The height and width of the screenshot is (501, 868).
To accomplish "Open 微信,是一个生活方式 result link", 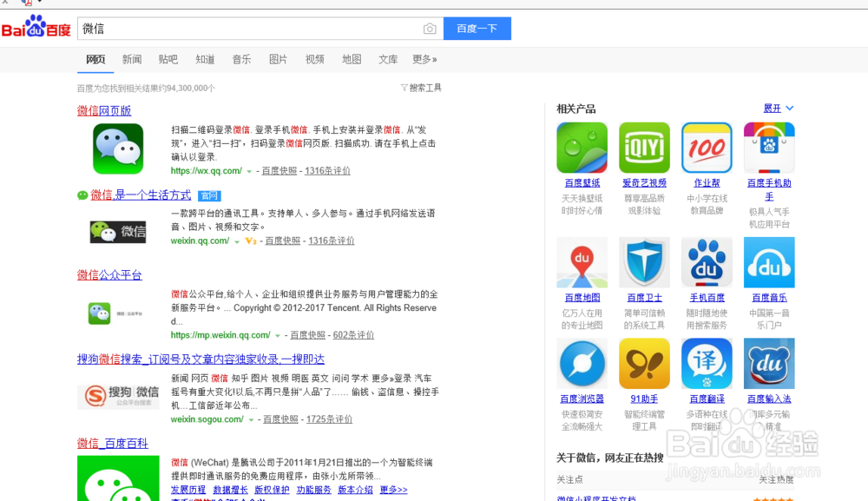I will (141, 194).
